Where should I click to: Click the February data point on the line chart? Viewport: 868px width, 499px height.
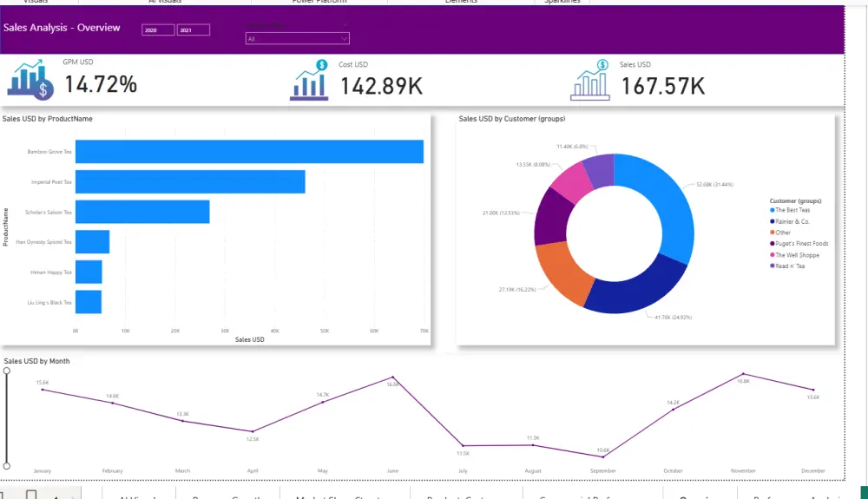[x=112, y=404]
